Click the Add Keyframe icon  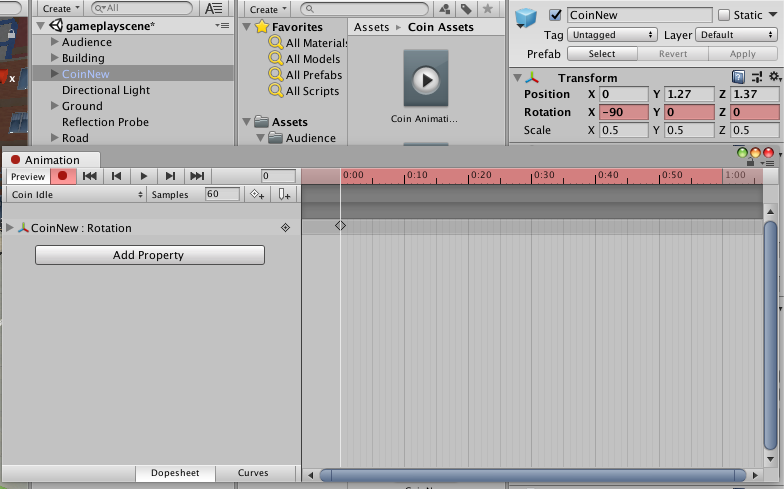tap(258, 194)
